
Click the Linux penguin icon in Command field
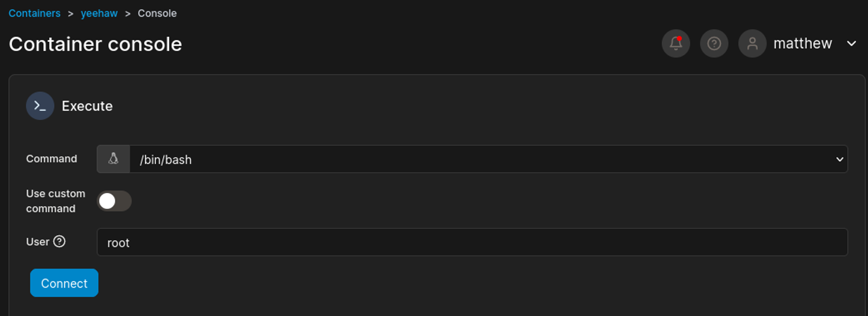click(113, 159)
